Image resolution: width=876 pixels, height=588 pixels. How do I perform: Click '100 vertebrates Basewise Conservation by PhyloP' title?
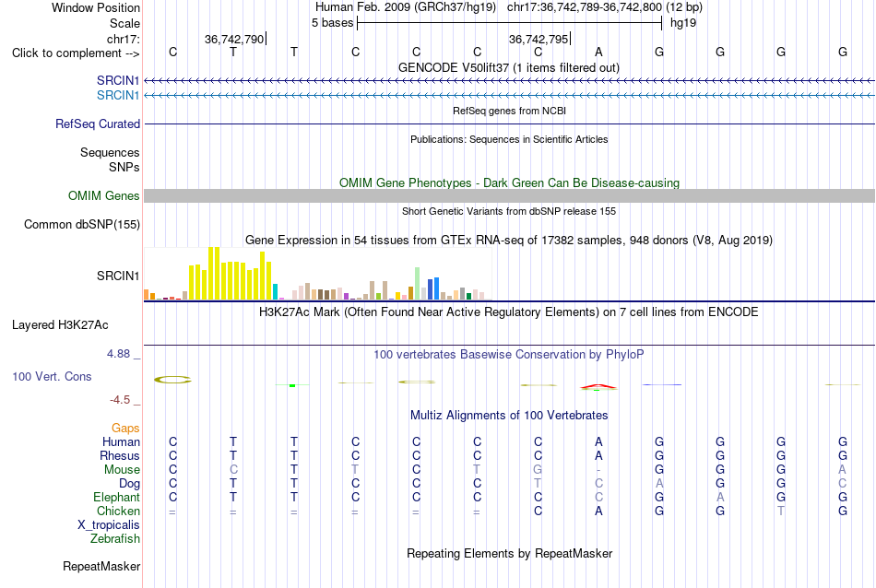(x=509, y=354)
